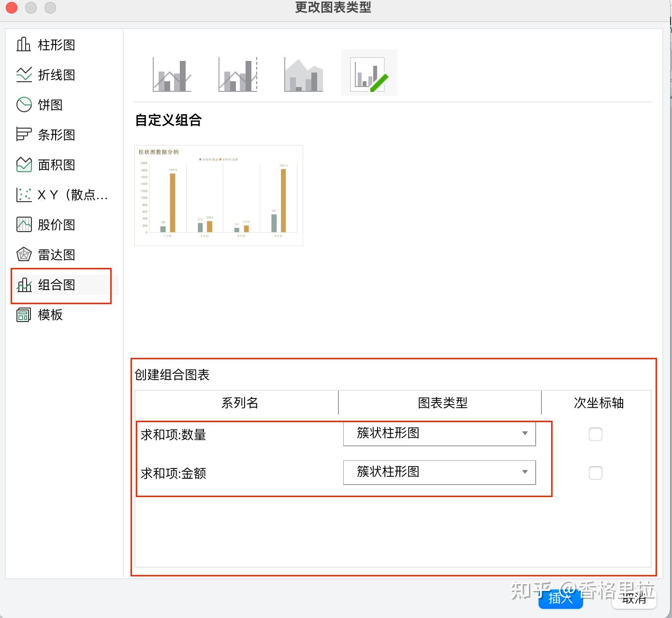Click the 次坐标轴 column header
The image size is (672, 618).
tap(599, 403)
